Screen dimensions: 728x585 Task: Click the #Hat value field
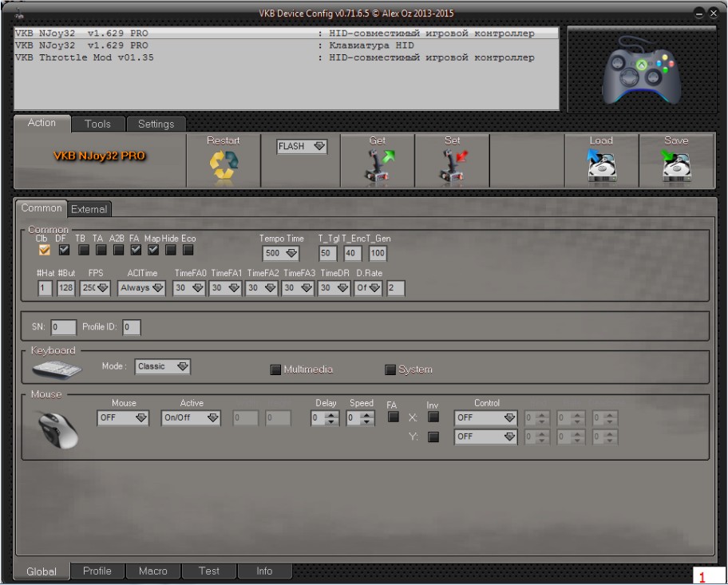(45, 288)
